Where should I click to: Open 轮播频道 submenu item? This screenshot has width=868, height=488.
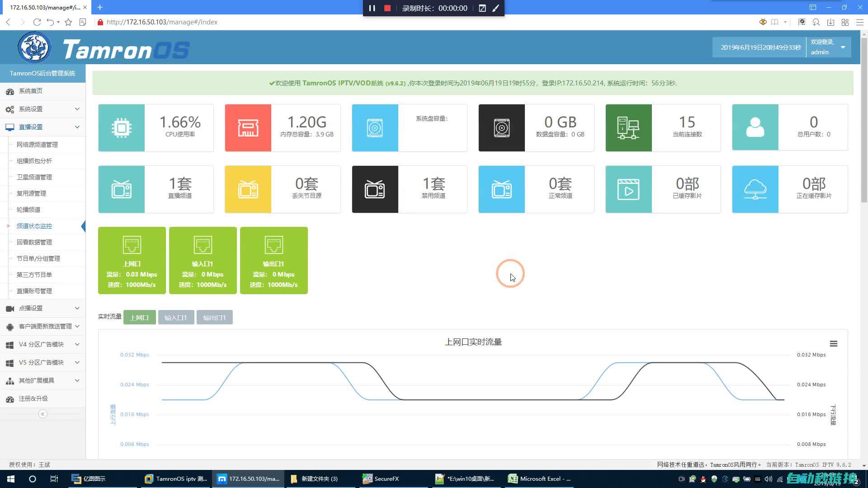click(28, 210)
